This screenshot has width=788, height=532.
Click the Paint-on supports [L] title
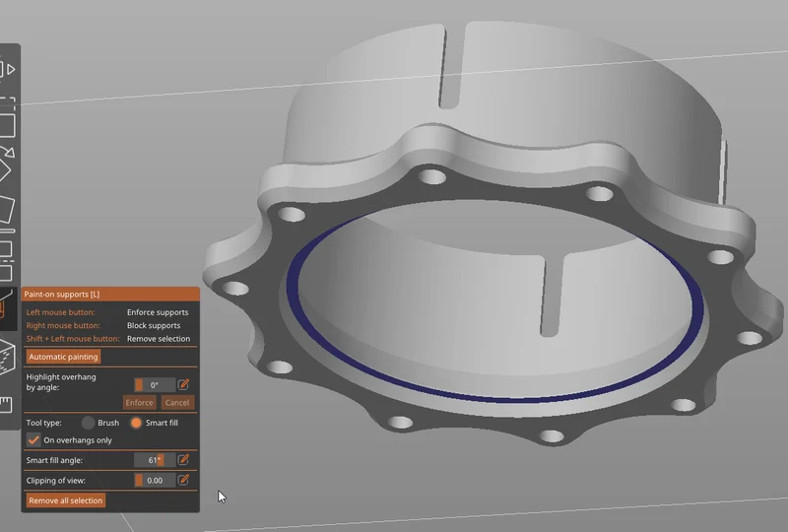coord(62,295)
